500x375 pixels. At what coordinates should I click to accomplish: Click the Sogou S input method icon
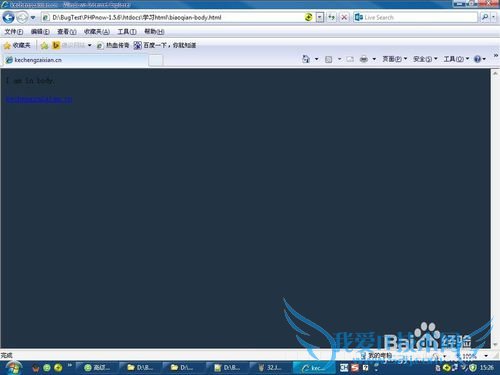(355, 368)
